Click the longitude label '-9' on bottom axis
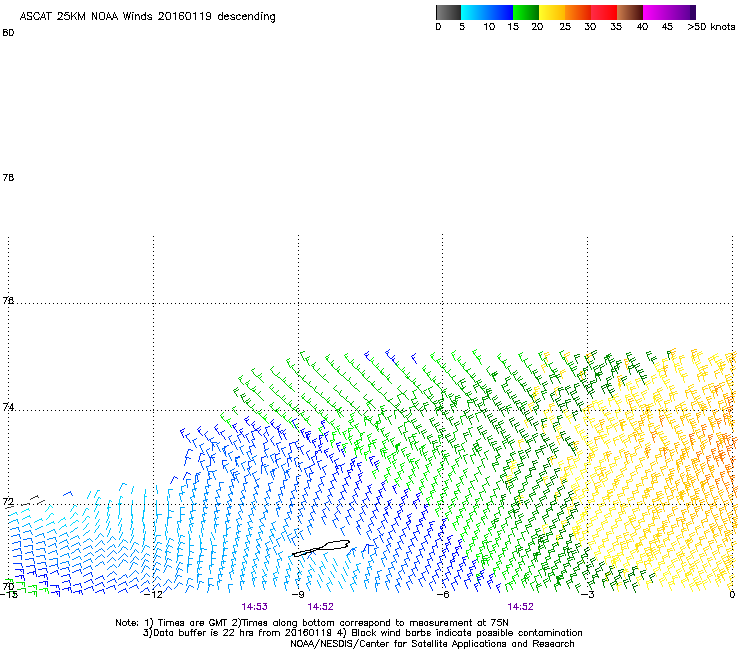This screenshot has width=740, height=650. pos(298,595)
